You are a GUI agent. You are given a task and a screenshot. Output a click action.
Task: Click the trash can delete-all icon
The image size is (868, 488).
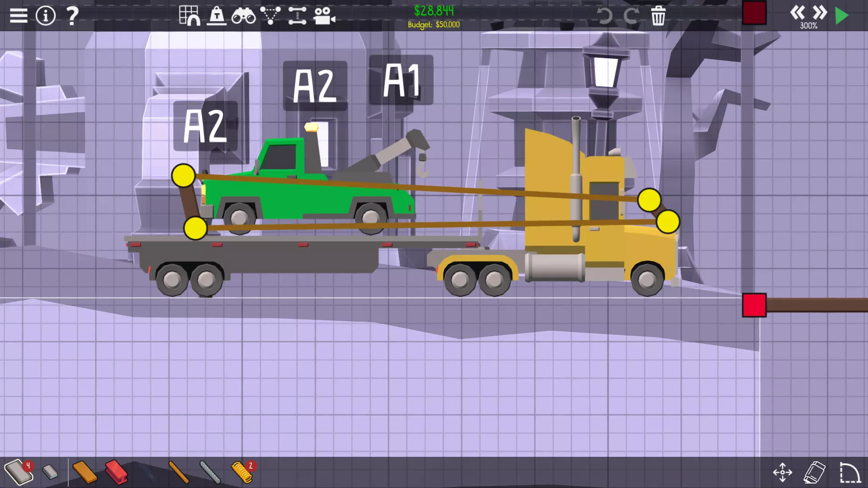coord(658,16)
